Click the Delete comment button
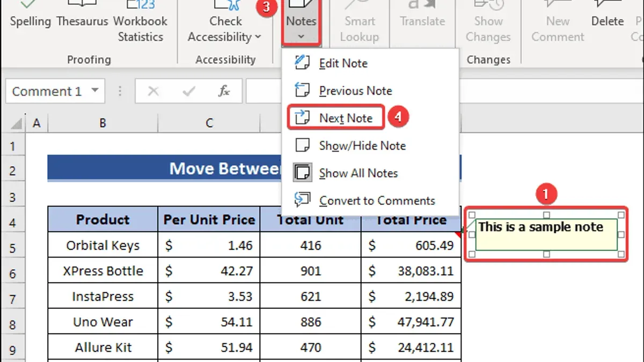The height and width of the screenshot is (362, 644). pos(608,15)
